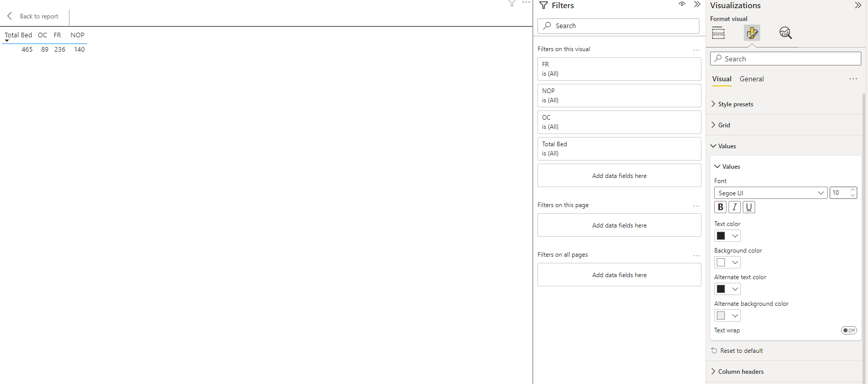Switch to the Visual tab
This screenshot has height=384, width=868.
coord(722,79)
